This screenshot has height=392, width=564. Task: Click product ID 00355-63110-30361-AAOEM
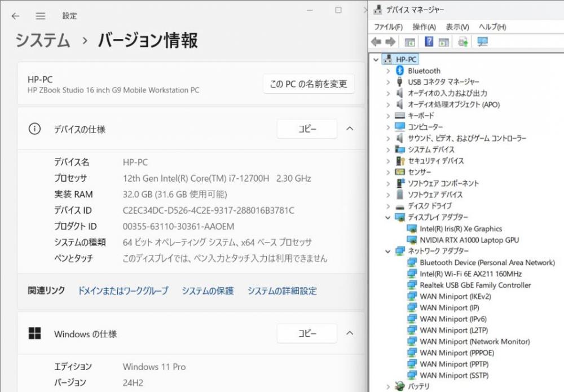(x=178, y=226)
